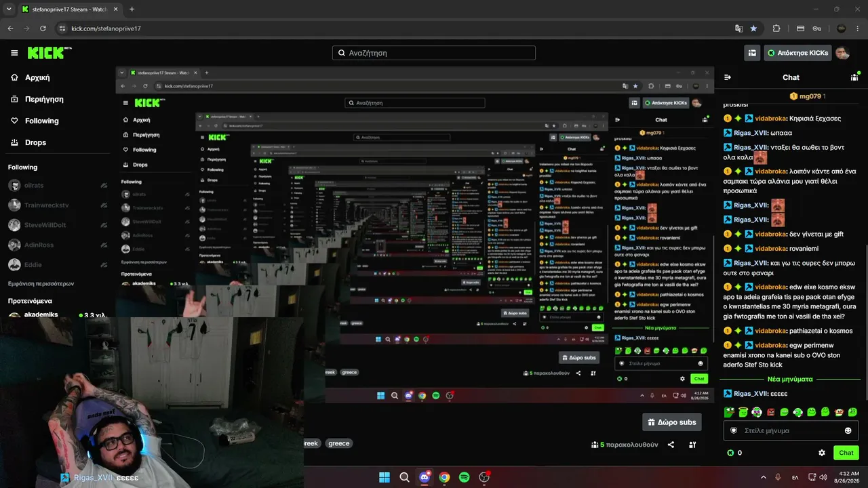This screenshot has width=868, height=488.
Task: Open Eddie followed channel
Action: click(58, 264)
